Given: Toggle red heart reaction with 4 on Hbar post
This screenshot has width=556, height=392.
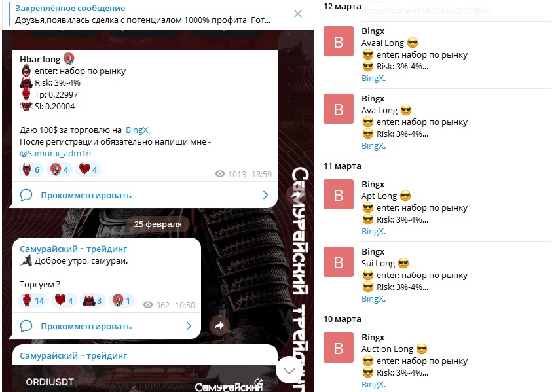Looking at the screenshot, I should (x=88, y=169).
